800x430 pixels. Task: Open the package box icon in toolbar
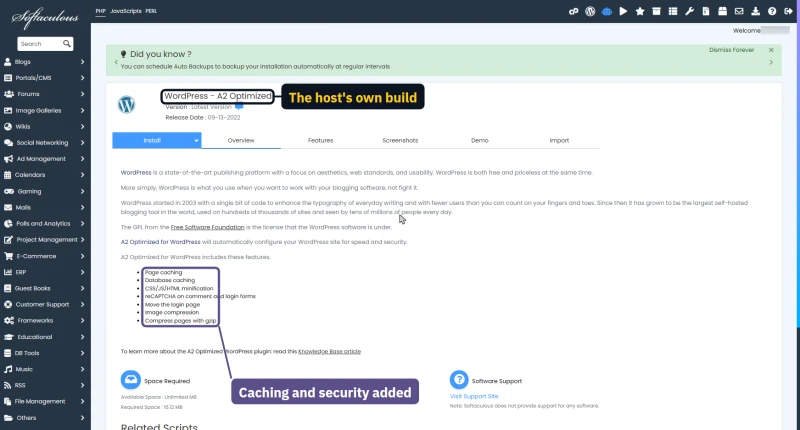coord(722,11)
